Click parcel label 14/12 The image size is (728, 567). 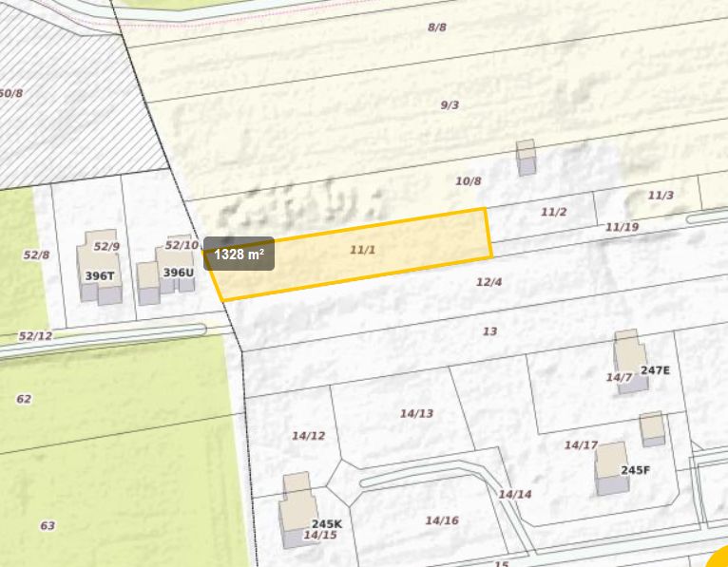pos(309,436)
